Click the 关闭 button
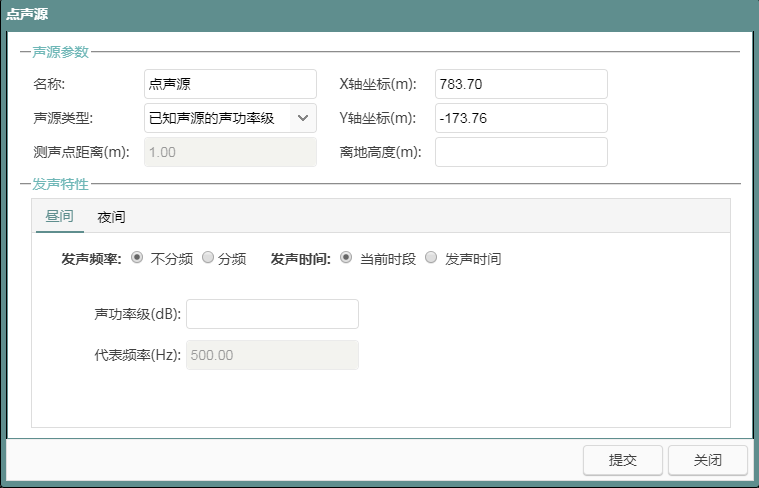Viewport: 759px width, 488px height. pos(707,460)
